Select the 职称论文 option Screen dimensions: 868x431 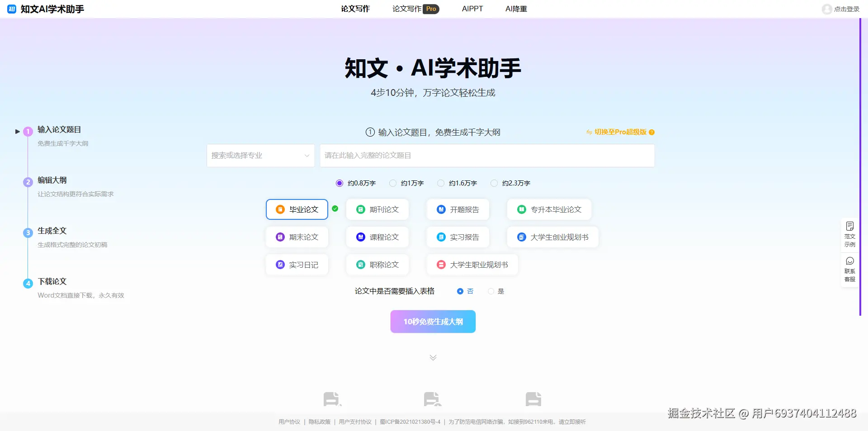click(x=377, y=265)
